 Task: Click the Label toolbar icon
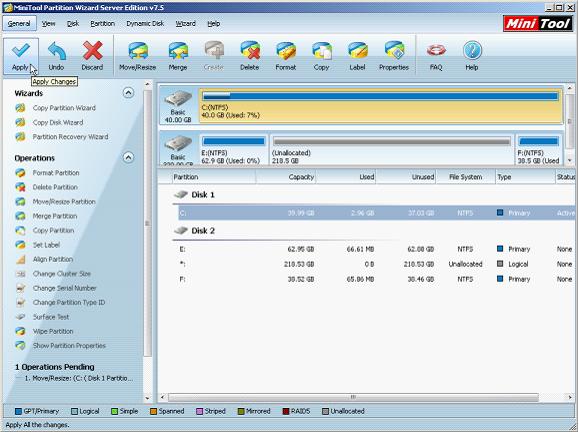pyautogui.click(x=357, y=51)
